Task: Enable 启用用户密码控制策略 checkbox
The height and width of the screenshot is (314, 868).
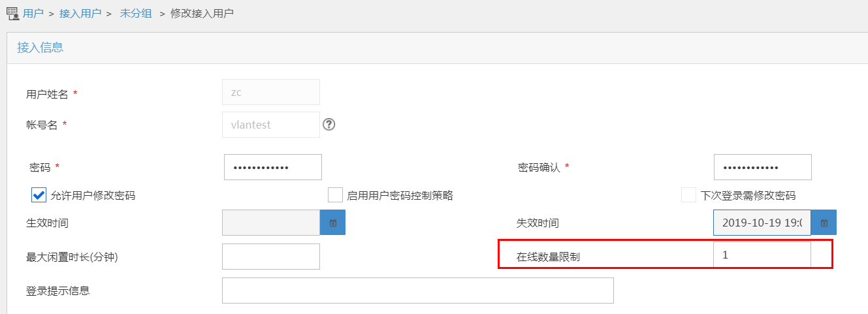Action: [335, 195]
